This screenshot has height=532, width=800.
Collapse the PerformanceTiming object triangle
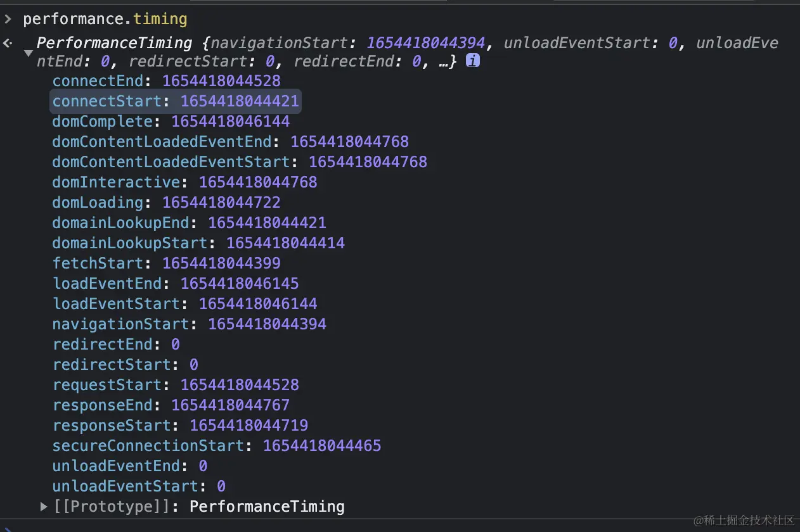tap(29, 53)
